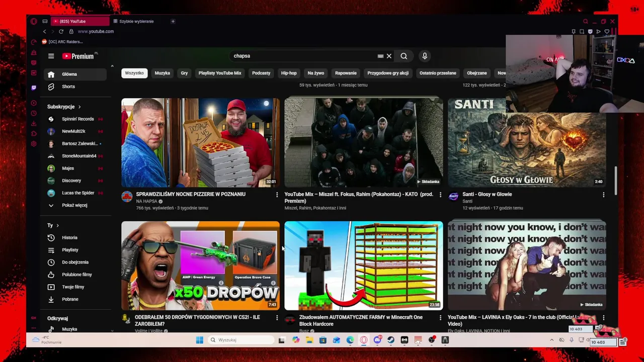The image size is (644, 362).
Task: Open more options for NOCNE PIZZERIE video
Action: pos(277,195)
